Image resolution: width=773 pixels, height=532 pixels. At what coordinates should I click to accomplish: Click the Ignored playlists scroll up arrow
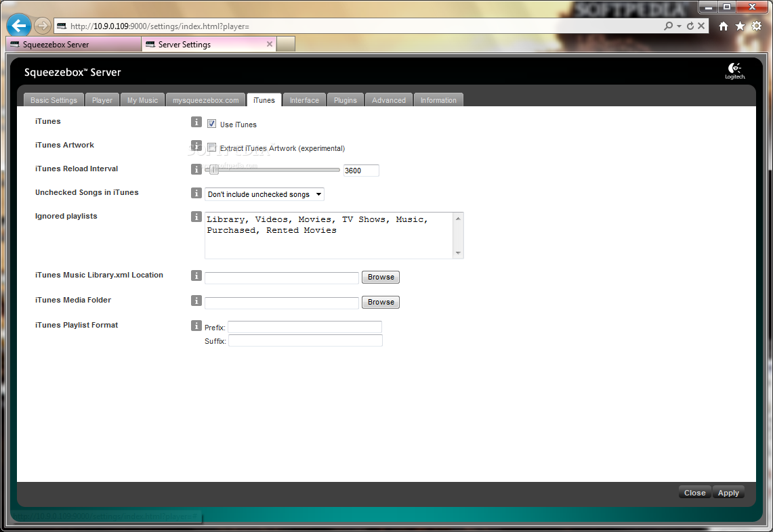click(x=458, y=218)
